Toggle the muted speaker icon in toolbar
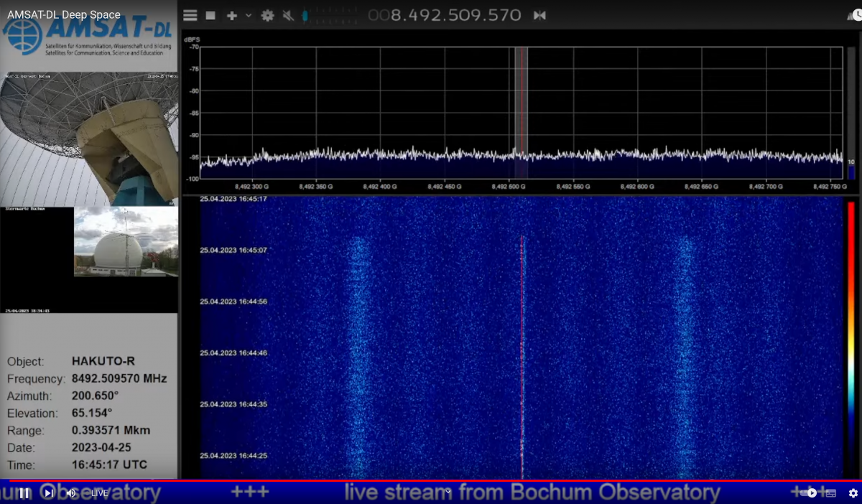The width and height of the screenshot is (862, 504). pyautogui.click(x=288, y=15)
